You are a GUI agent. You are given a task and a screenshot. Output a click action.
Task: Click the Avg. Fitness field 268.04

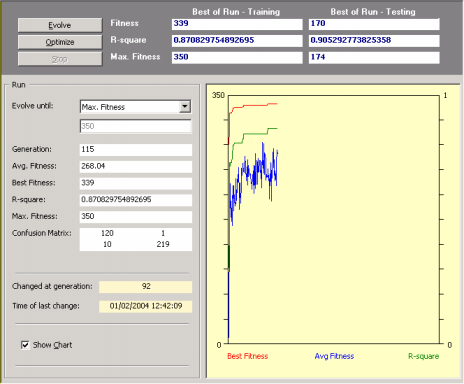pyautogui.click(x=136, y=166)
